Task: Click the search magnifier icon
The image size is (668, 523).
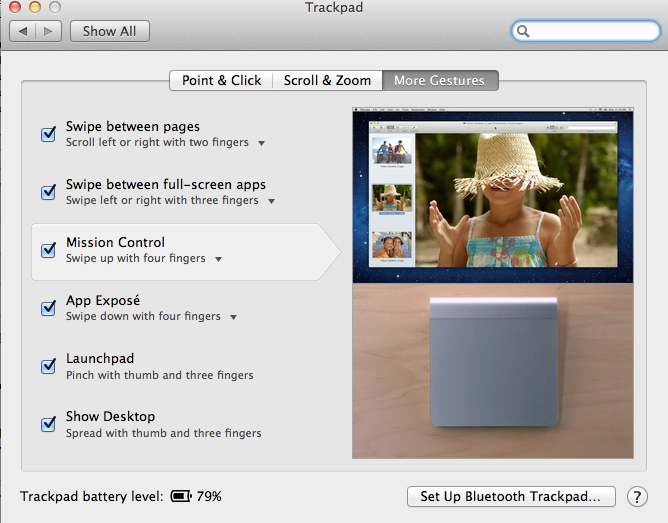Action: point(523,31)
